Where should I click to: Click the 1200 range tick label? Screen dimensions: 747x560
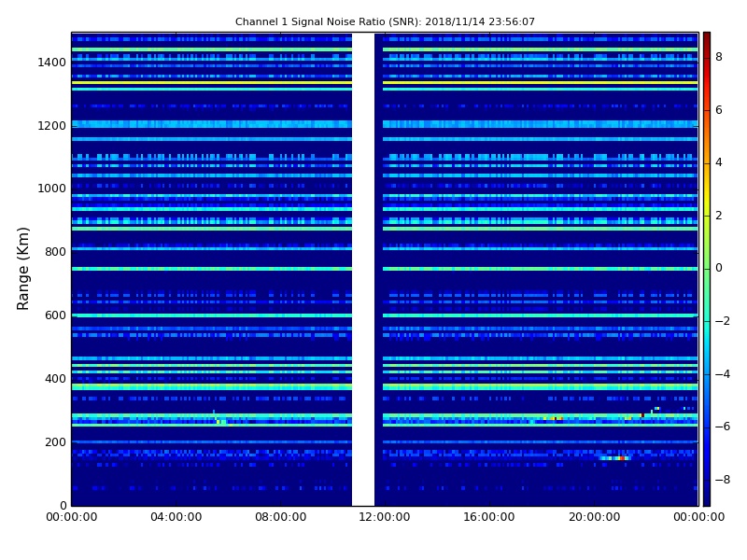(52, 126)
